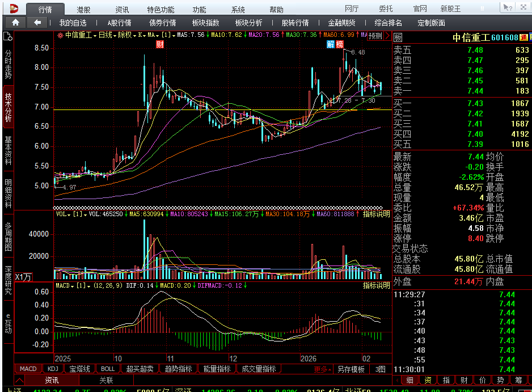This screenshot has width=532, height=392.
Task: Open the 帮助 menu
Action: coord(276,10)
